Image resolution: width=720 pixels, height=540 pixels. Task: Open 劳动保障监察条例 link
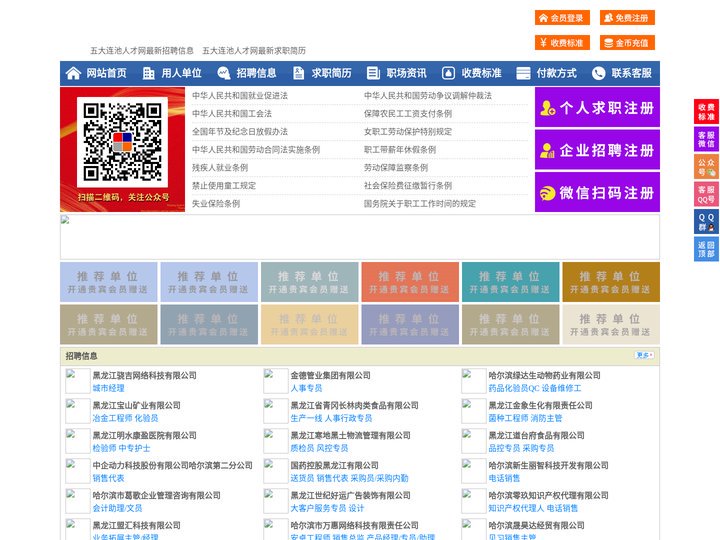(396, 168)
